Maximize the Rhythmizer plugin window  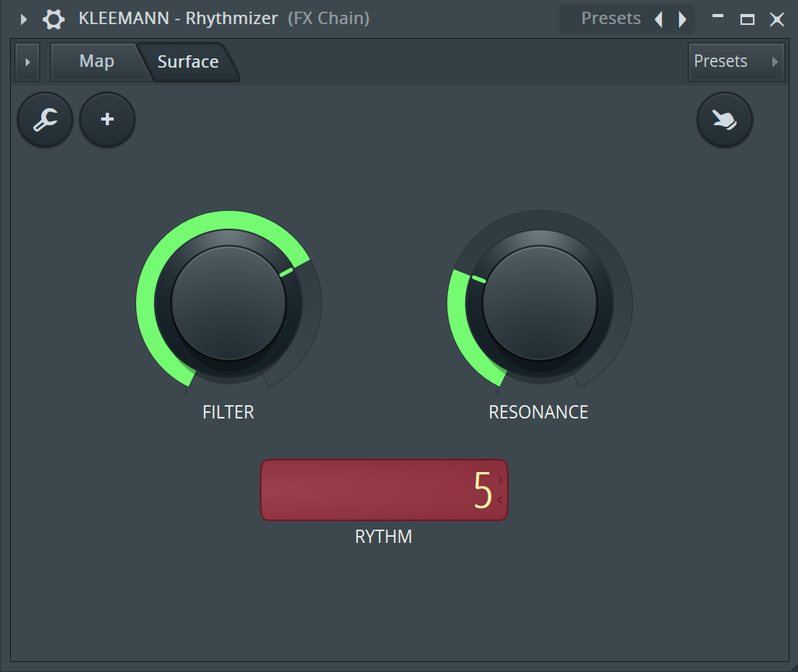(x=747, y=19)
